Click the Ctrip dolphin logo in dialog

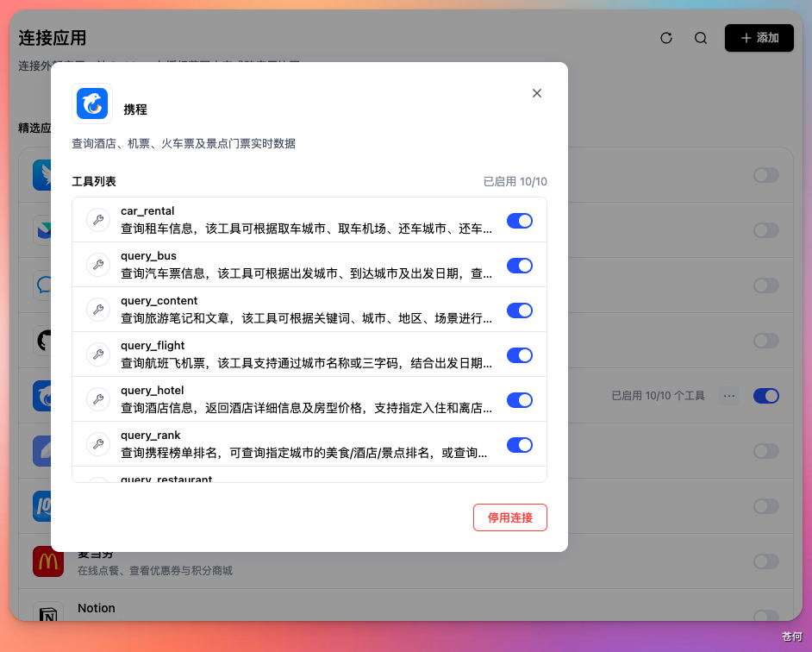pyautogui.click(x=92, y=103)
